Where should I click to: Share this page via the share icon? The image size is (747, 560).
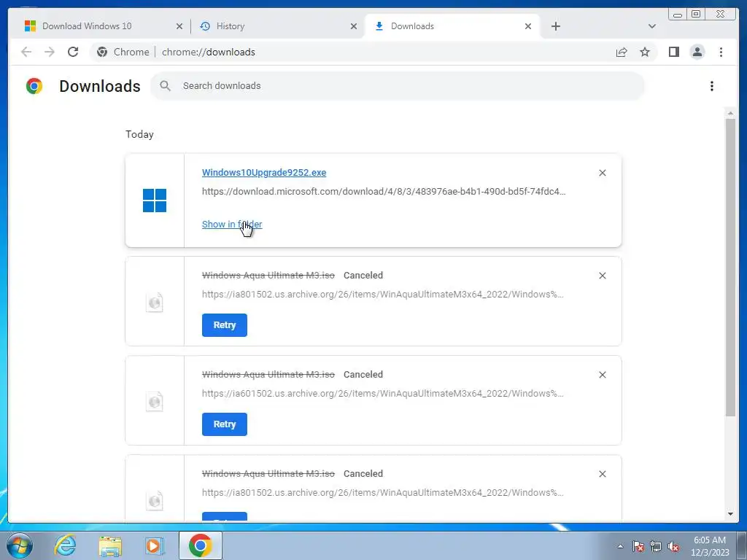tap(622, 52)
